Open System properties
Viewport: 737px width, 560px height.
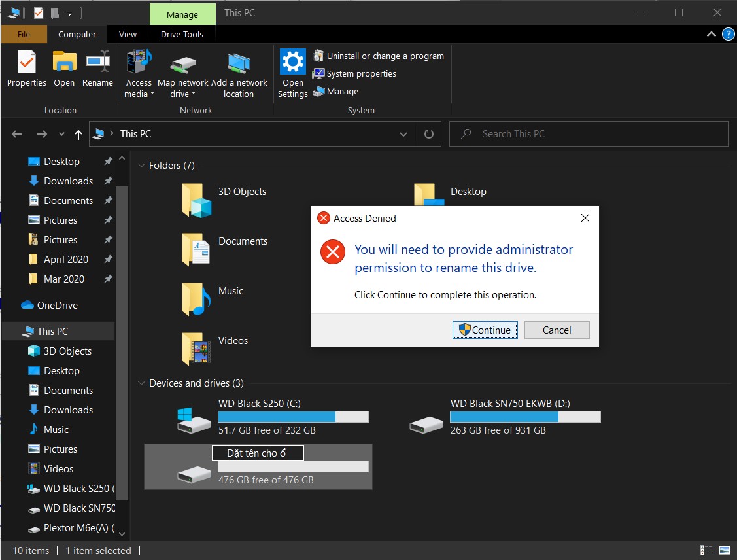(354, 74)
